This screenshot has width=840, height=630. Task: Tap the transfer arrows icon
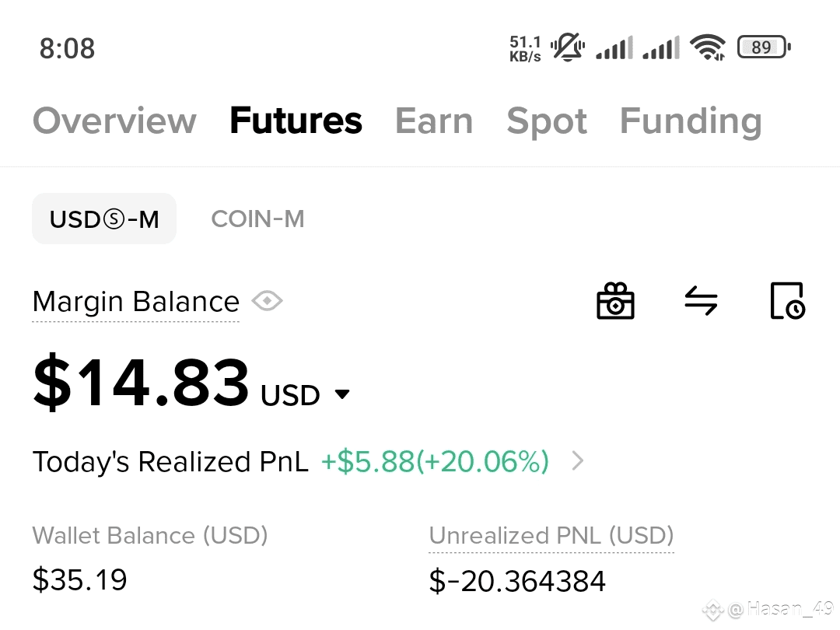(701, 300)
